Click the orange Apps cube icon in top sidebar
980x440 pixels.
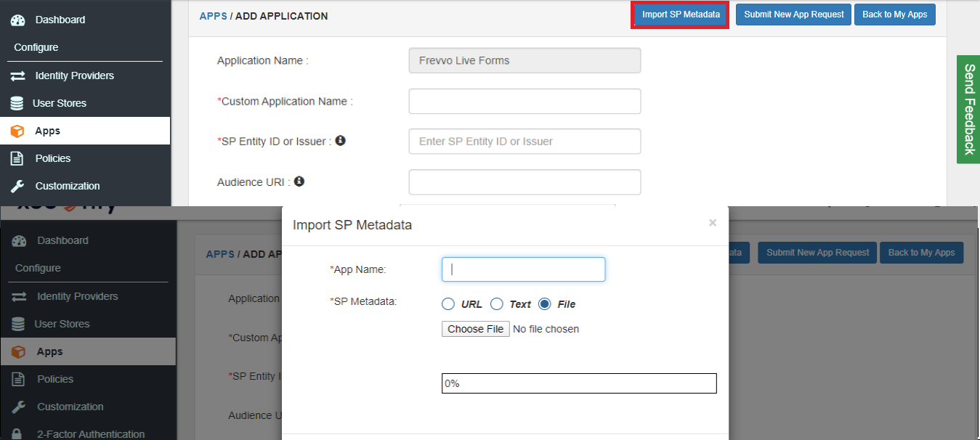tap(17, 131)
